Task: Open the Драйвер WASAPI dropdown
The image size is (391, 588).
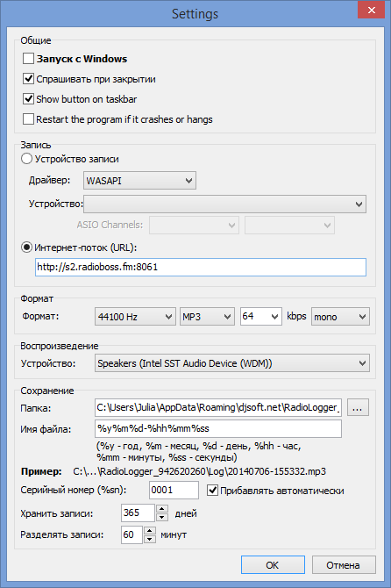Action: (139, 181)
